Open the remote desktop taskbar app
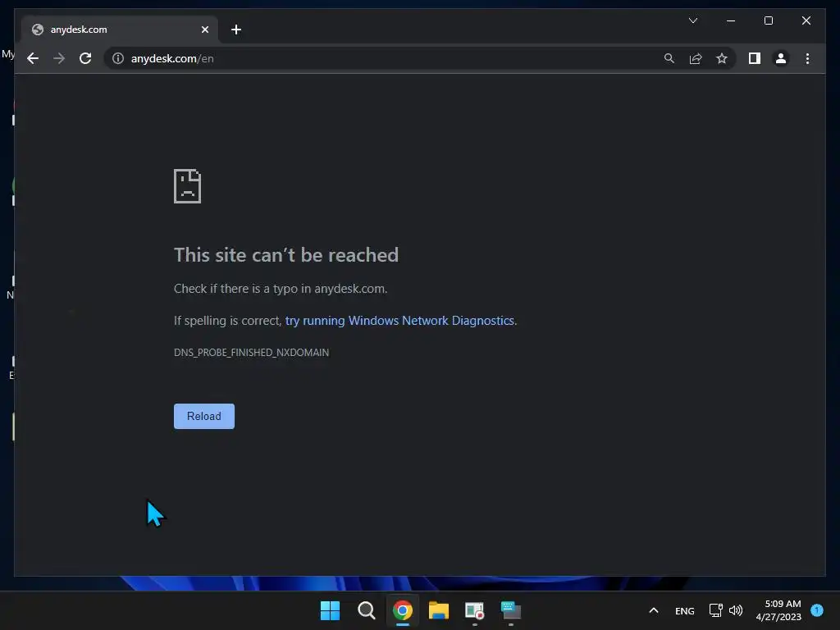 [510, 610]
